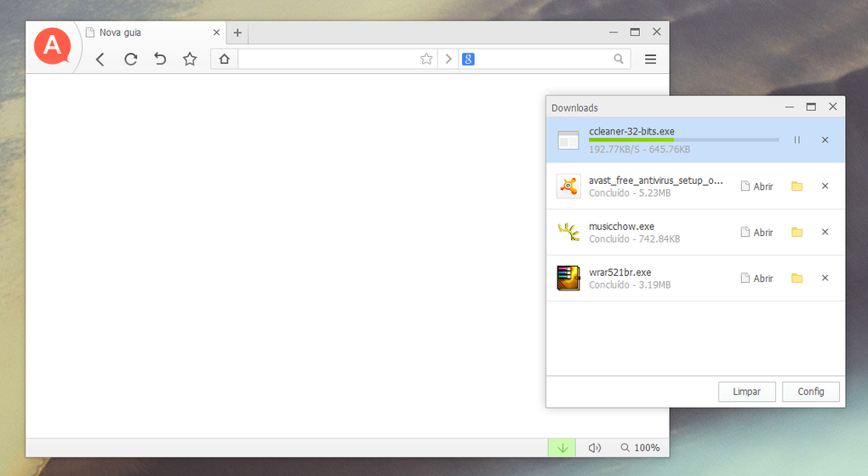This screenshot has width=868, height=476.
Task: Open musicchow.exe with Abrir
Action: tap(757, 232)
